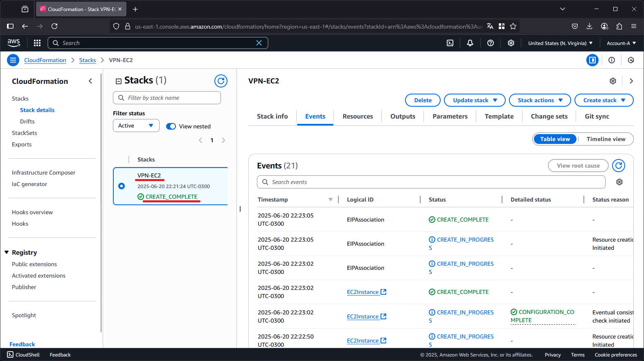The height and width of the screenshot is (361, 644).
Task: Open the Resources tab
Action: pyautogui.click(x=358, y=117)
